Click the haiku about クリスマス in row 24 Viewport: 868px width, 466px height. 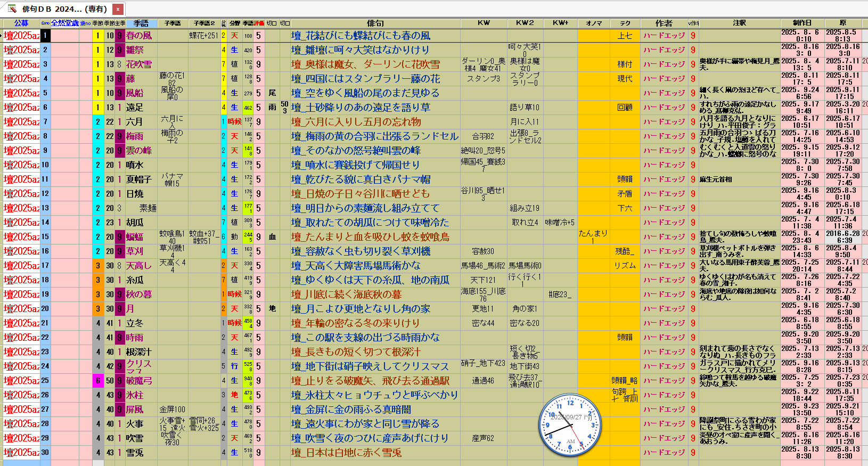pos(370,366)
